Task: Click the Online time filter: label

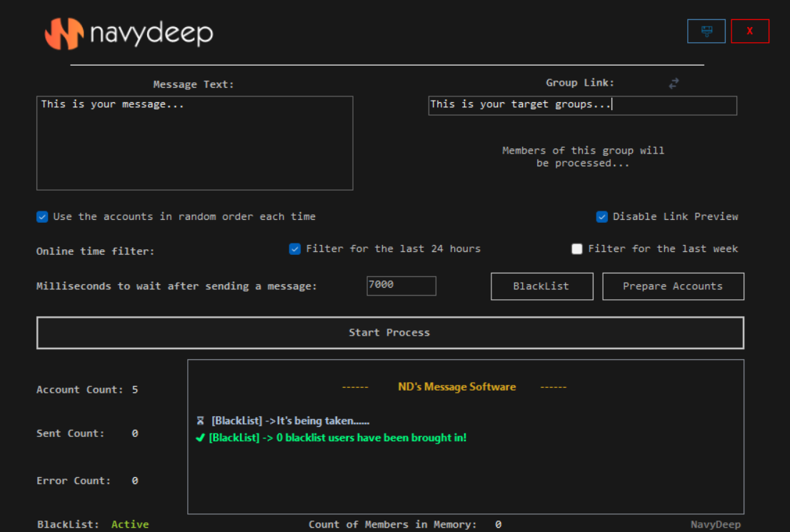Action: pyautogui.click(x=95, y=251)
